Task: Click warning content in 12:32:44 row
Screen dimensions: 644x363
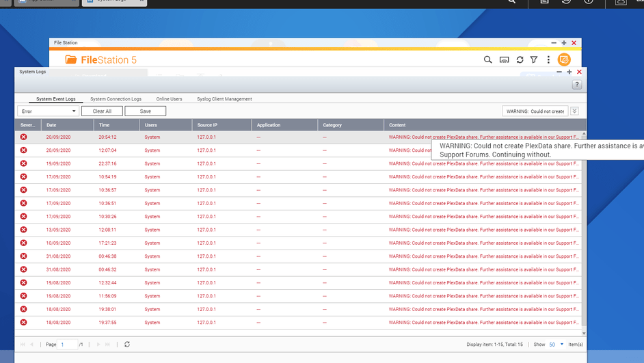Action: point(484,283)
